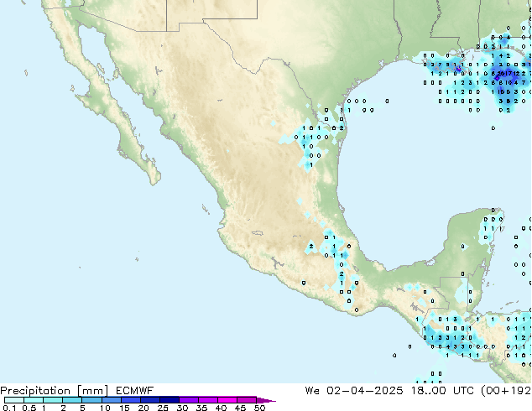Image resolution: width=532 pixels, height=411 pixels.
Task: Click the '20' legend value
Action: pos(143,408)
